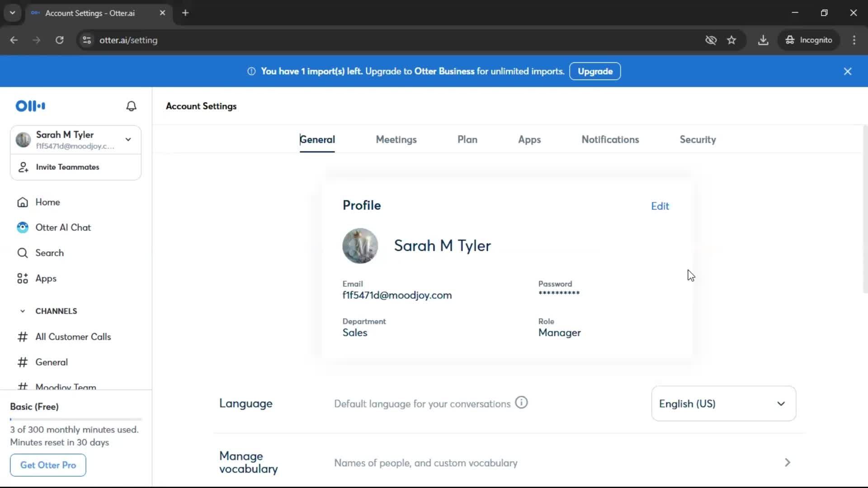Click the Otter.ai logo
This screenshot has height=488, width=868.
click(x=30, y=106)
